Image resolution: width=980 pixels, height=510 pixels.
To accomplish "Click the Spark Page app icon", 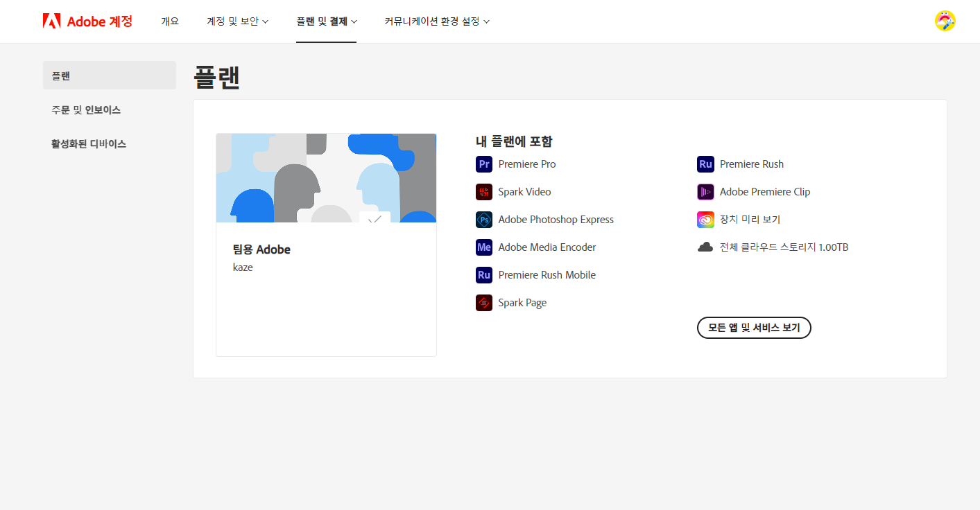I will click(x=484, y=303).
